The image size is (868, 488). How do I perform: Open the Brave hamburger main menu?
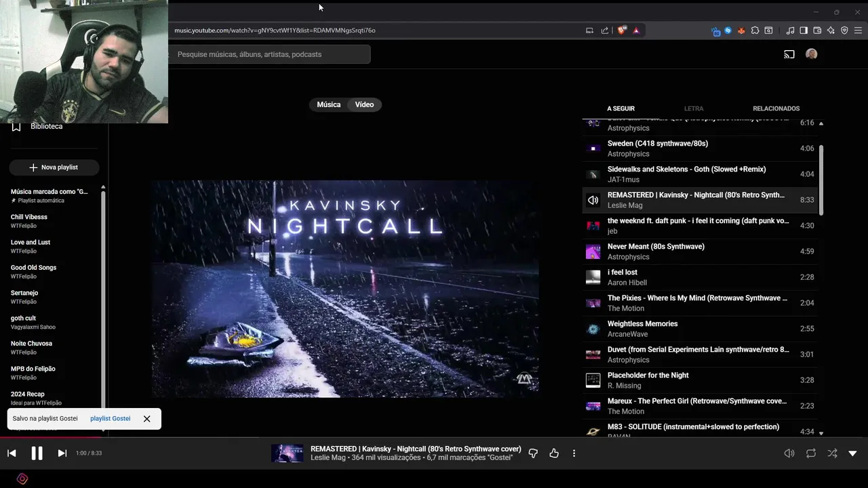pos(858,30)
